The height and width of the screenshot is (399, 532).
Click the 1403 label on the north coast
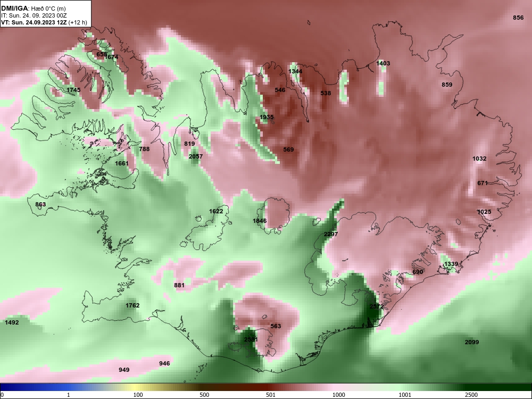click(x=383, y=63)
